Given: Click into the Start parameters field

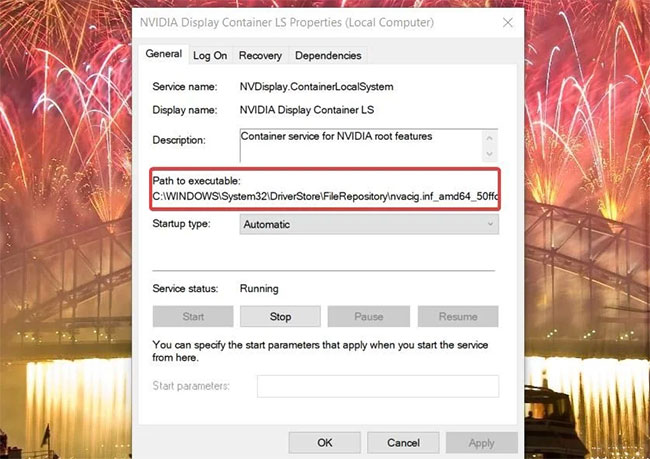Looking at the screenshot, I should (378, 386).
